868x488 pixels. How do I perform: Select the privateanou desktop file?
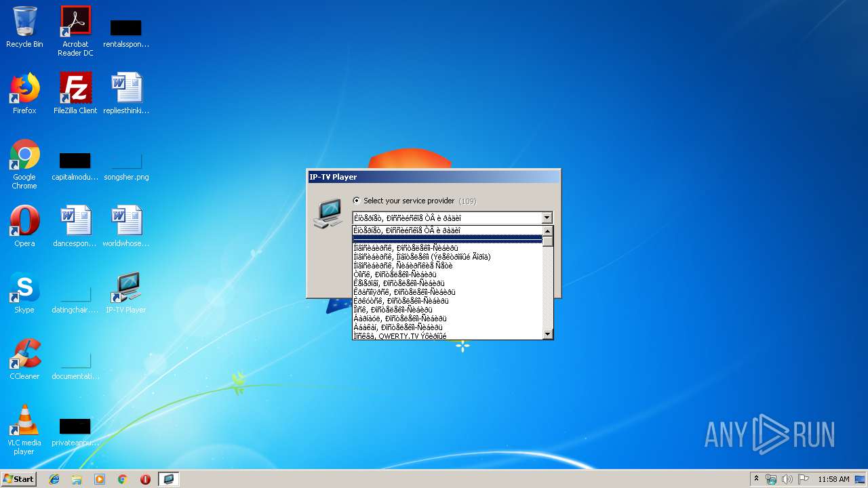pos(75,432)
